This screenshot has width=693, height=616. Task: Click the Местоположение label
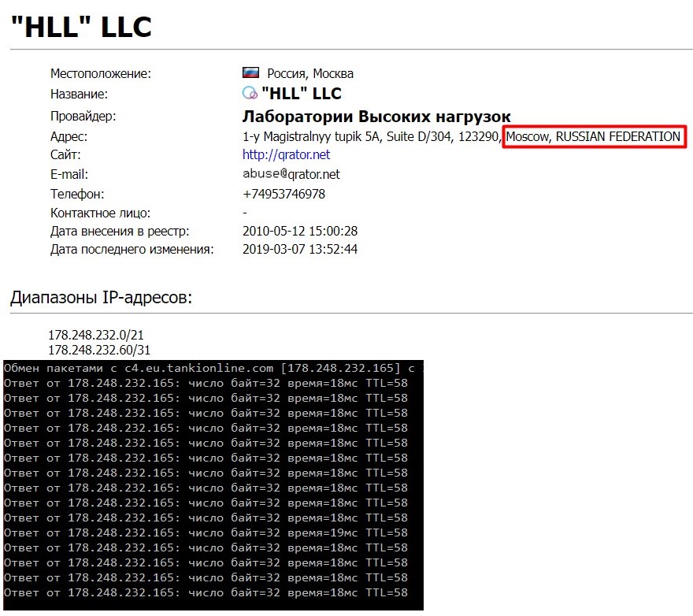[x=101, y=73]
